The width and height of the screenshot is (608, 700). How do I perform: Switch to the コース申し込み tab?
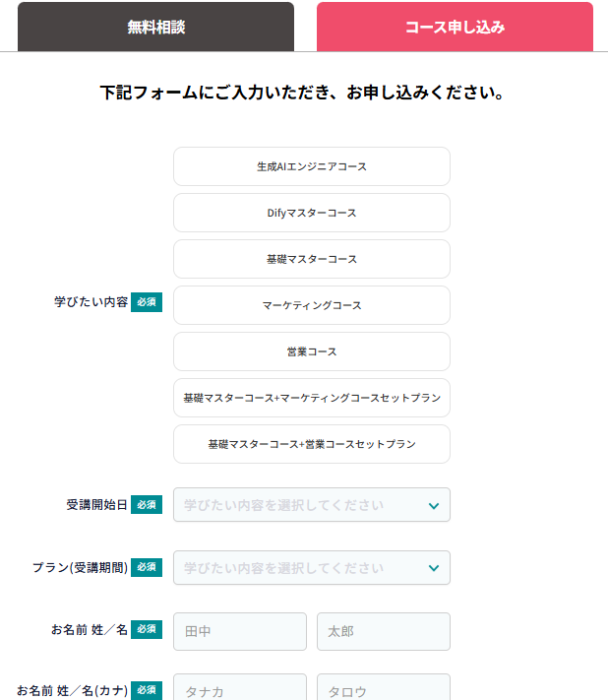point(455,27)
